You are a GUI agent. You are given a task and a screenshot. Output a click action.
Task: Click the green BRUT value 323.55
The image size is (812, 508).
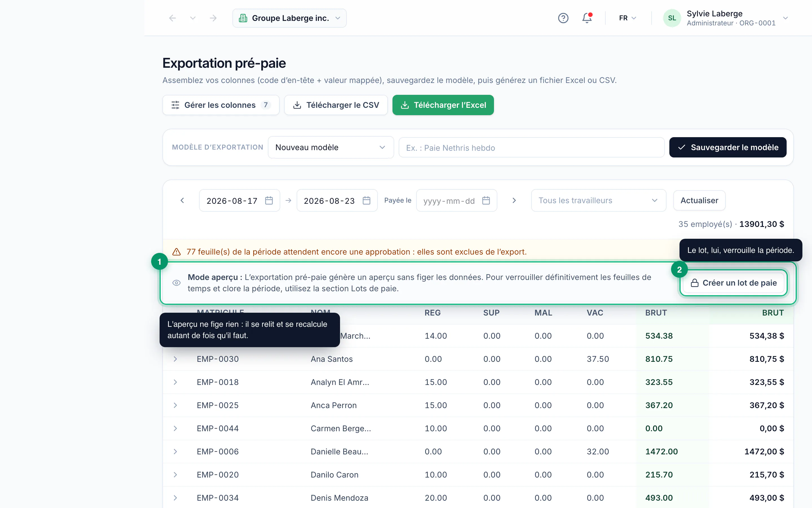coord(659,382)
